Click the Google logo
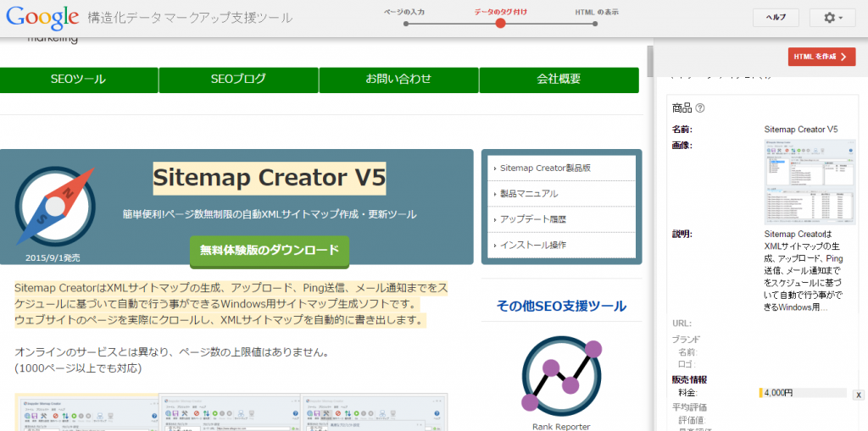 (x=42, y=18)
